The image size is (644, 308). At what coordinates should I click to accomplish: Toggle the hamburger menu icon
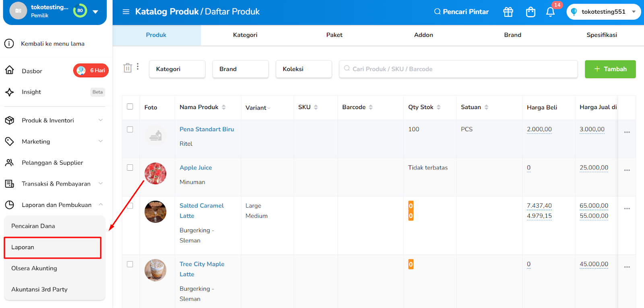(126, 12)
